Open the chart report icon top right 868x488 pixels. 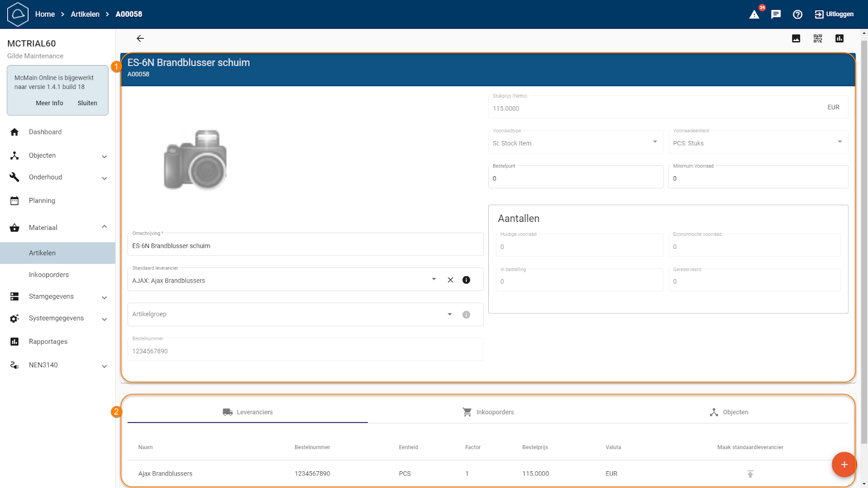pos(839,38)
